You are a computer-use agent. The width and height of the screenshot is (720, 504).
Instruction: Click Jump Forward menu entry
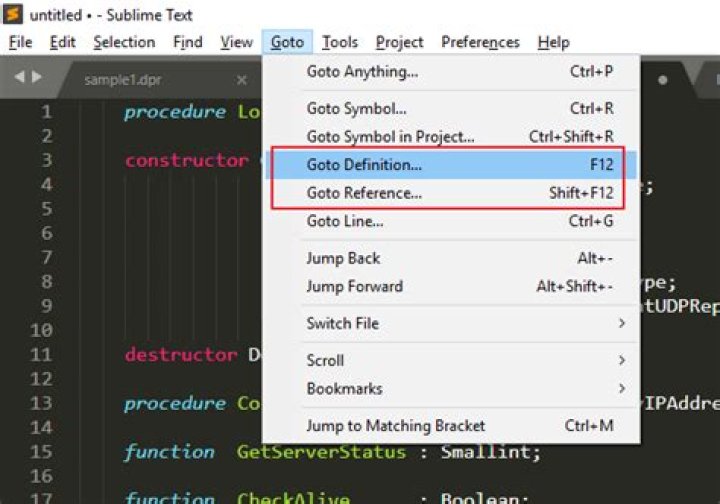[x=451, y=286]
